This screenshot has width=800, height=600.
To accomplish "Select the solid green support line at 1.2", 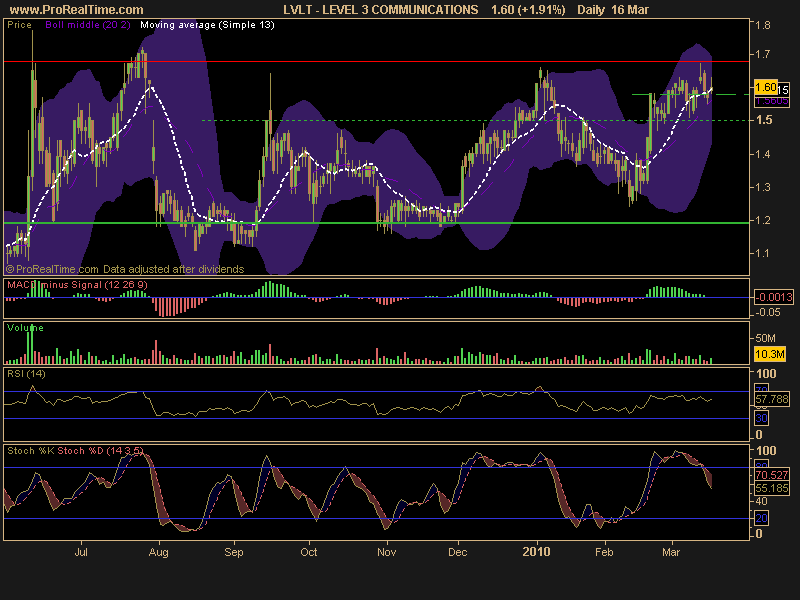I will coord(377,223).
